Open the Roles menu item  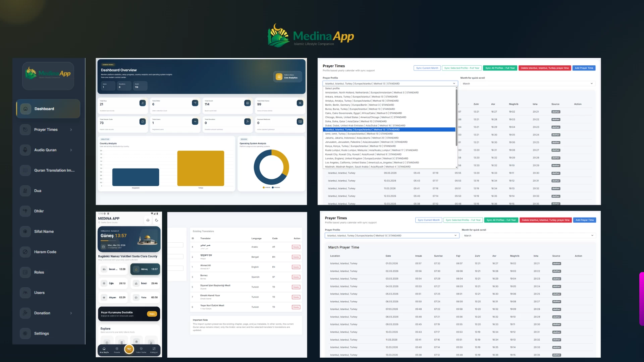pyautogui.click(x=48, y=272)
